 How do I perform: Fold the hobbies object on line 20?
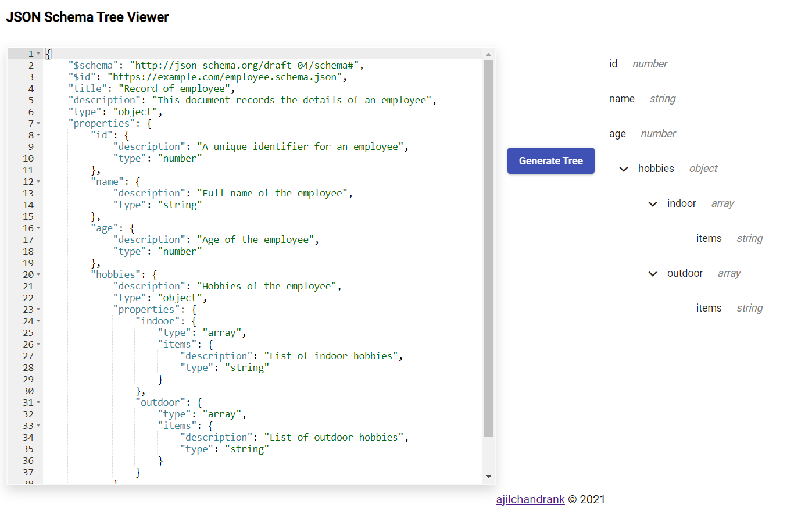coord(39,274)
